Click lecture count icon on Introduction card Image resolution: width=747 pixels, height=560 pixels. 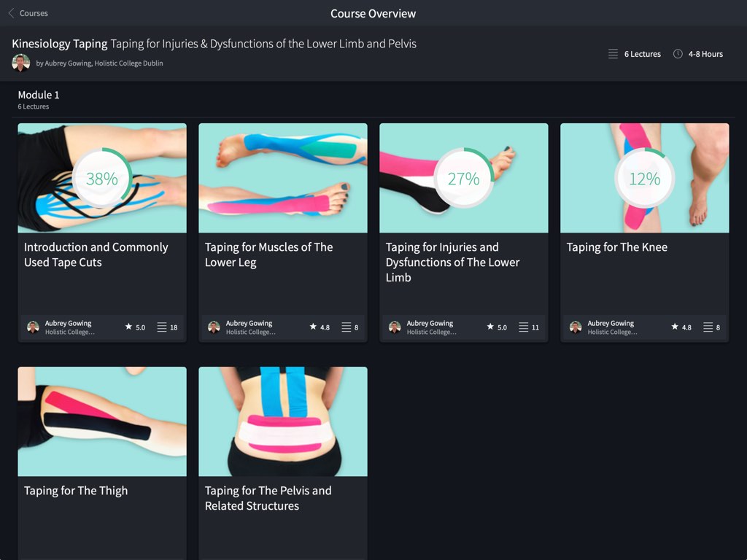point(162,327)
